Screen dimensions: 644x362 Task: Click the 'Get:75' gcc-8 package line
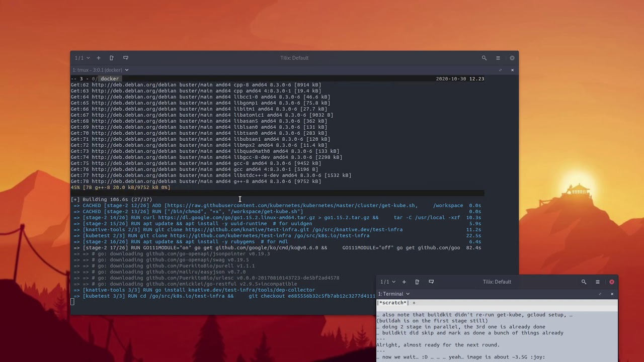point(196,163)
